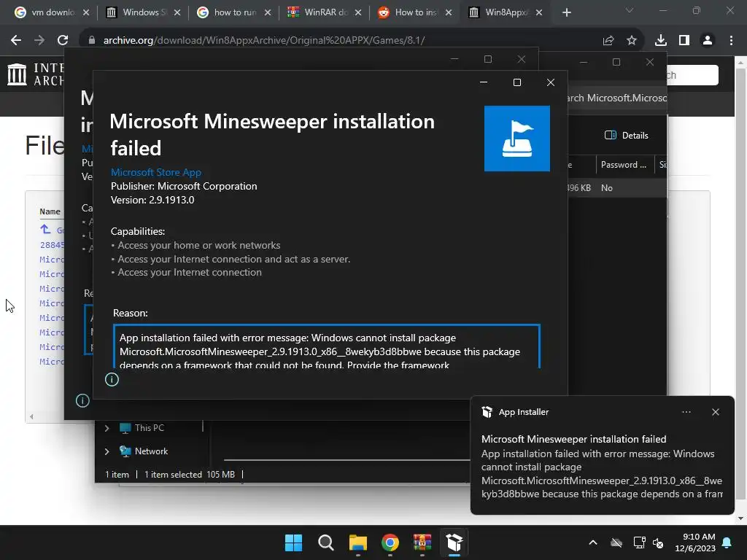
Task: Open a new Chrome tab
Action: click(x=566, y=12)
